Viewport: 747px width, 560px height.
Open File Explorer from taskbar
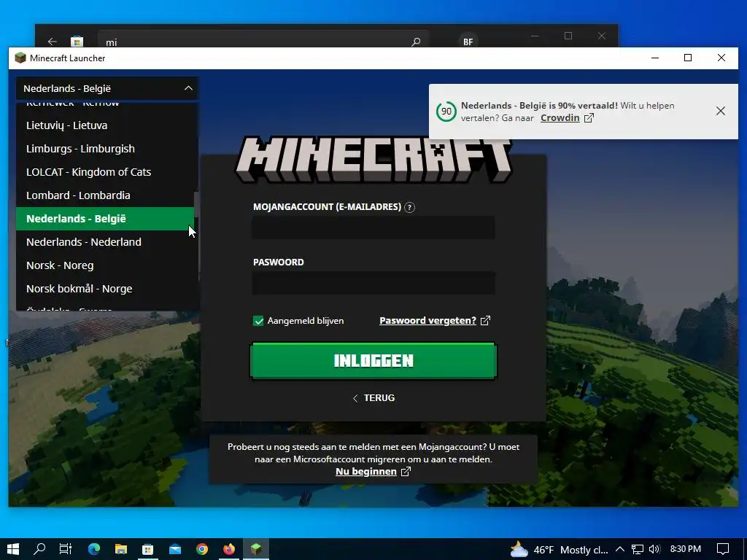pyautogui.click(x=121, y=549)
